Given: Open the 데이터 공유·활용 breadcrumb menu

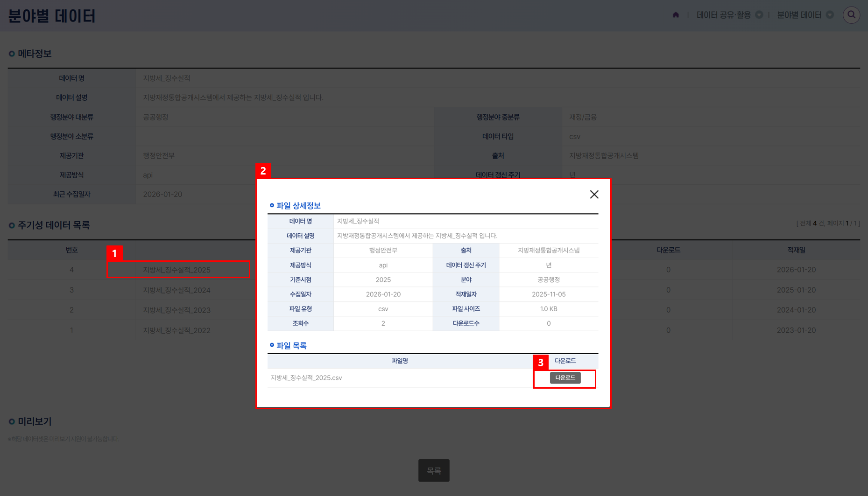Looking at the screenshot, I should 723,15.
